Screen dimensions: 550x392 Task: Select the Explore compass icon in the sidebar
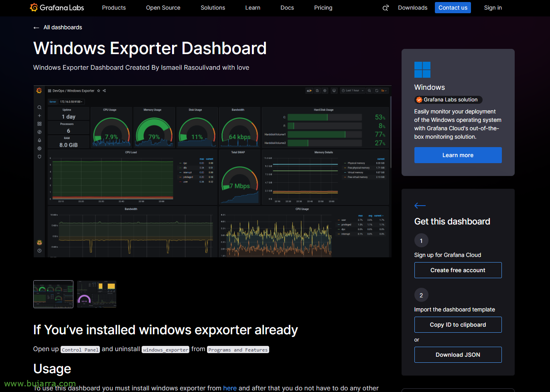point(39,131)
